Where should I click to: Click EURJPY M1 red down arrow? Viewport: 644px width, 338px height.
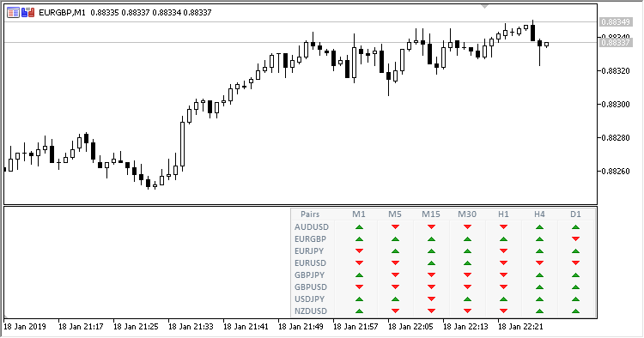coord(360,250)
